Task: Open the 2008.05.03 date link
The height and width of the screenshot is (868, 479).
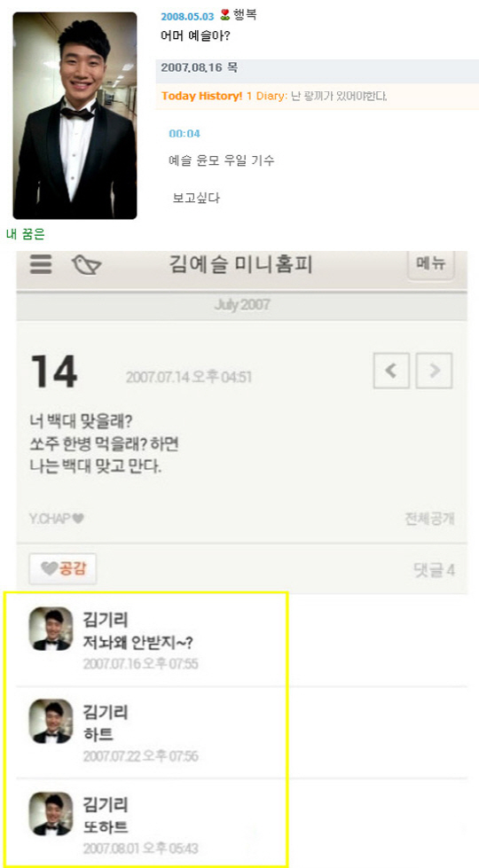Action: tap(187, 17)
